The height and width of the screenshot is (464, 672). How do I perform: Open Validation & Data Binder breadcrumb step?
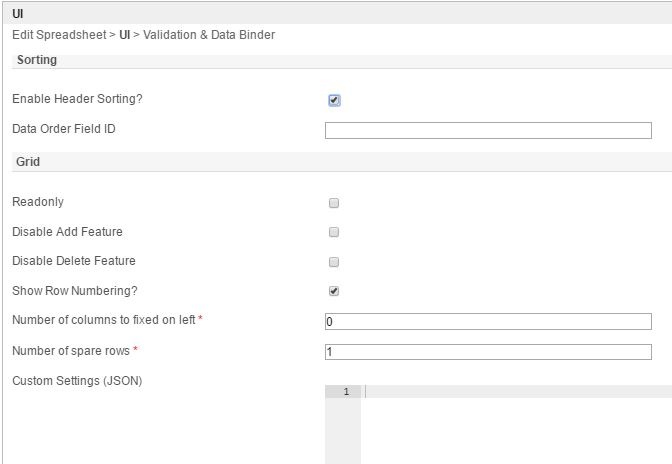(x=209, y=35)
